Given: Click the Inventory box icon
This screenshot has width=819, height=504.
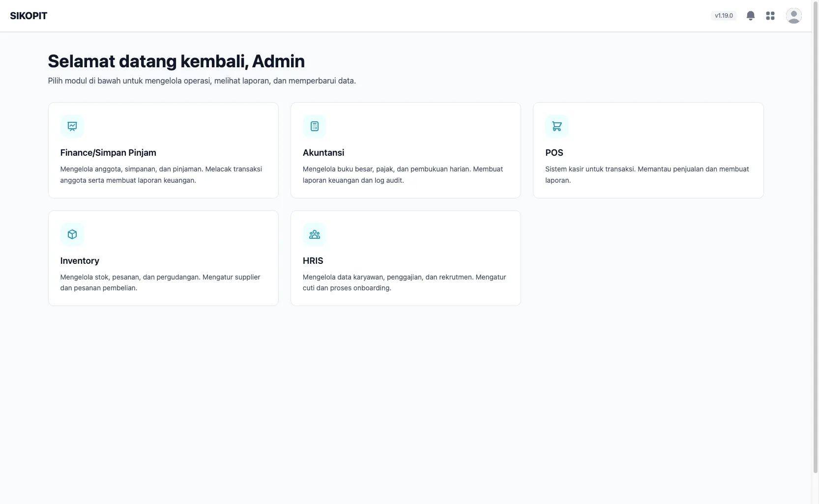Looking at the screenshot, I should coord(72,234).
